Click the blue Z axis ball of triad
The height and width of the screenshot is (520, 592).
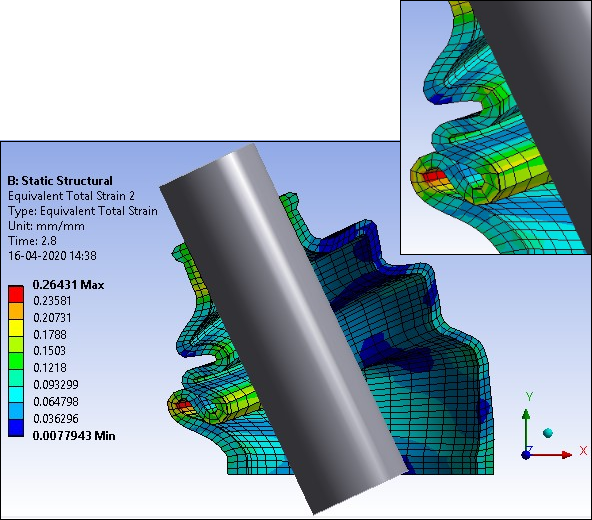coord(526,455)
